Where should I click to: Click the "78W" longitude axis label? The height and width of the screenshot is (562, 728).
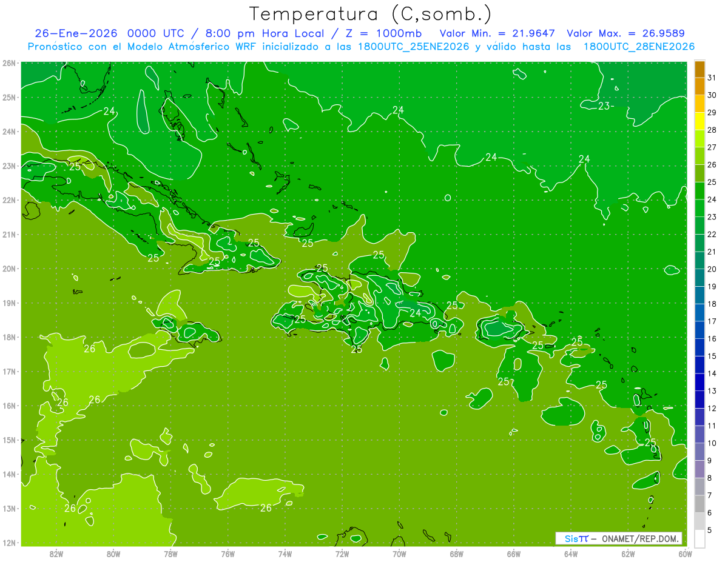(170, 554)
